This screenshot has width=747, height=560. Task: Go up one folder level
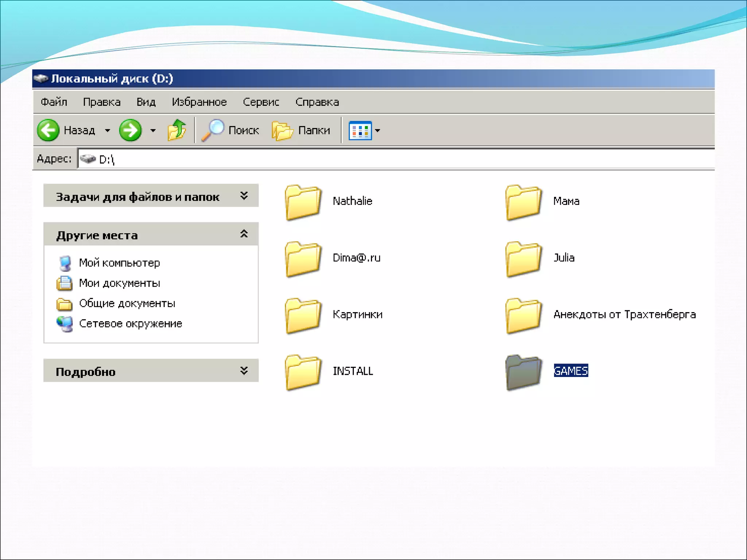point(177,130)
